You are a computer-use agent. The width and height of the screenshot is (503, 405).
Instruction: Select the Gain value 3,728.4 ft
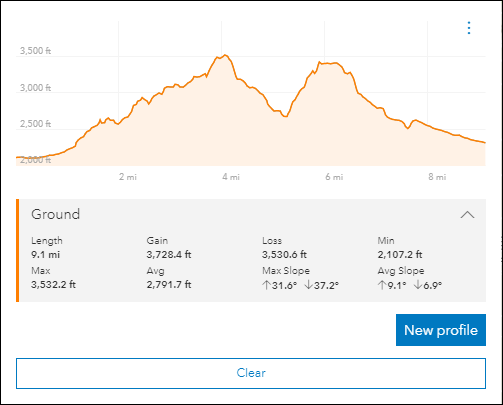pyautogui.click(x=169, y=255)
